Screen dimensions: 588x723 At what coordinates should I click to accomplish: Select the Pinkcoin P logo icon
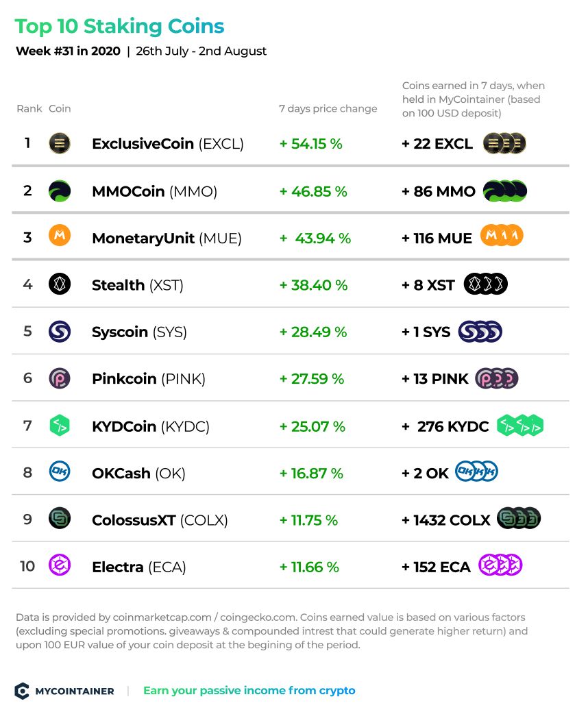coord(60,378)
